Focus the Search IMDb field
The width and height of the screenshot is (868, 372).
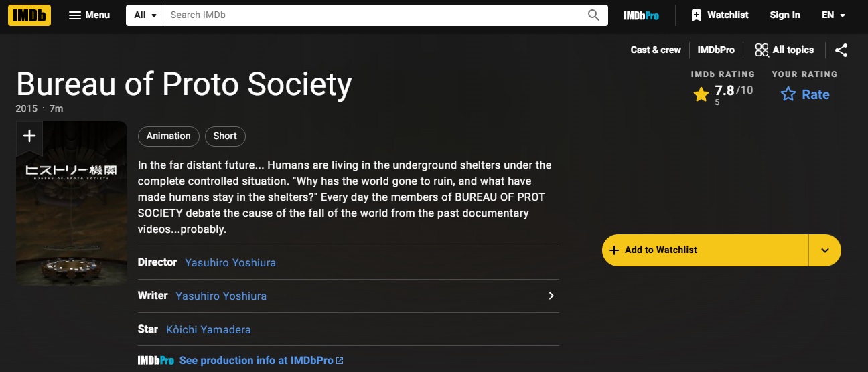click(x=375, y=15)
